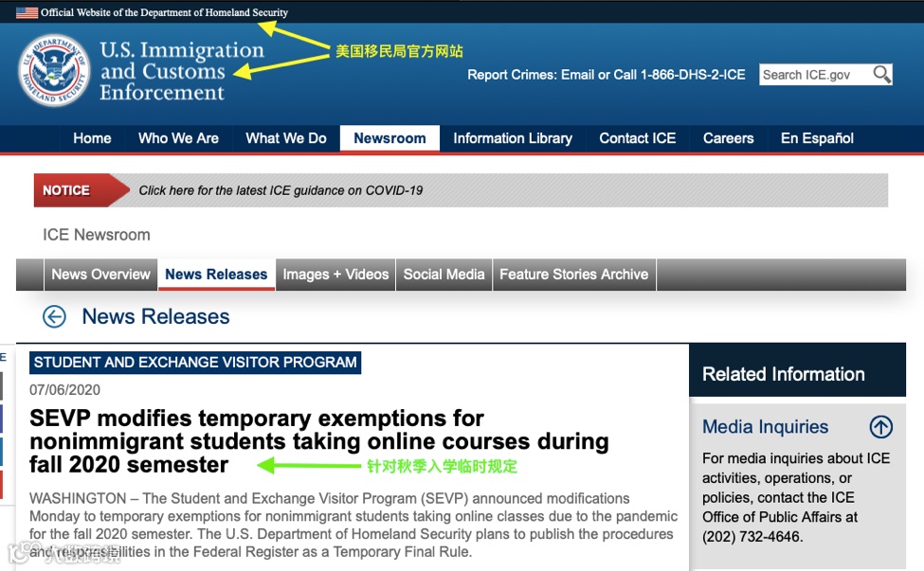Open the Information Library menu

(513, 138)
